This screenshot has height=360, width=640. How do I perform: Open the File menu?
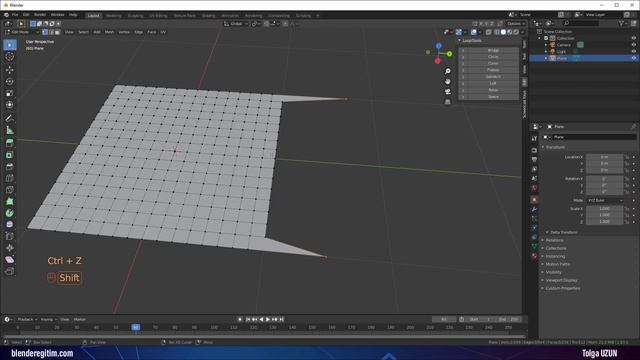point(15,15)
